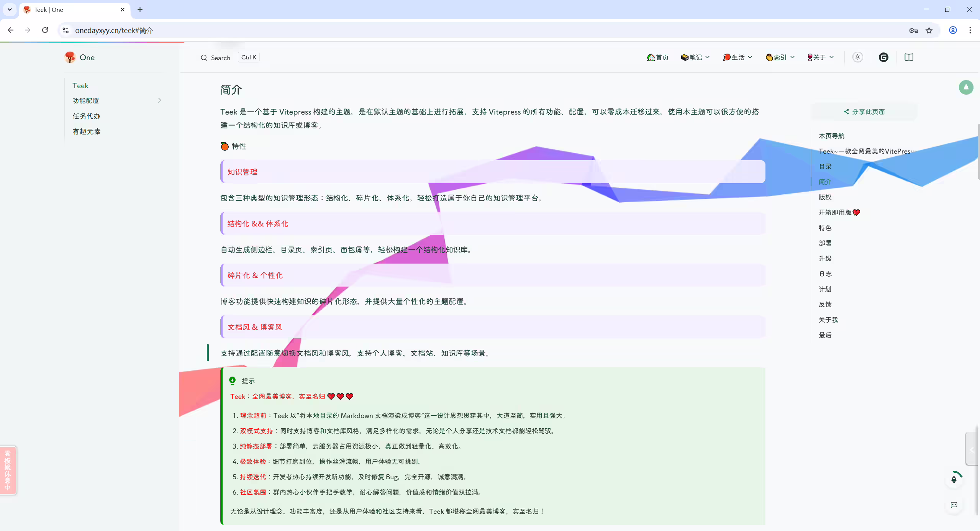
Task: Open the 生活 dropdown menu
Action: point(737,57)
